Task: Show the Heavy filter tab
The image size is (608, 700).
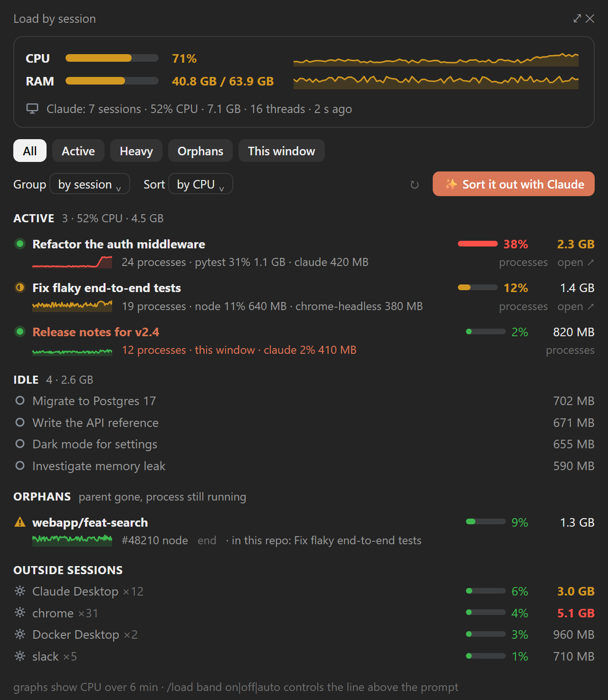Action: click(x=136, y=151)
